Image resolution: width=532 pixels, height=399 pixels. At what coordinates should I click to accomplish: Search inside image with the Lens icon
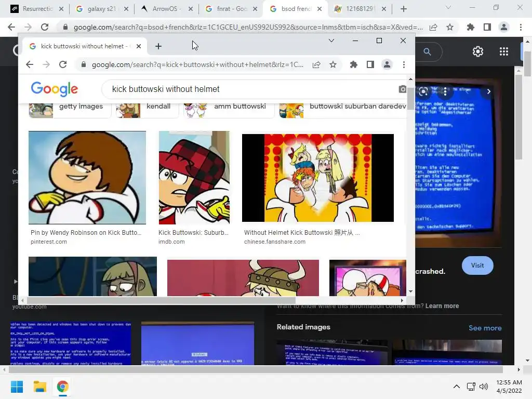point(423,91)
